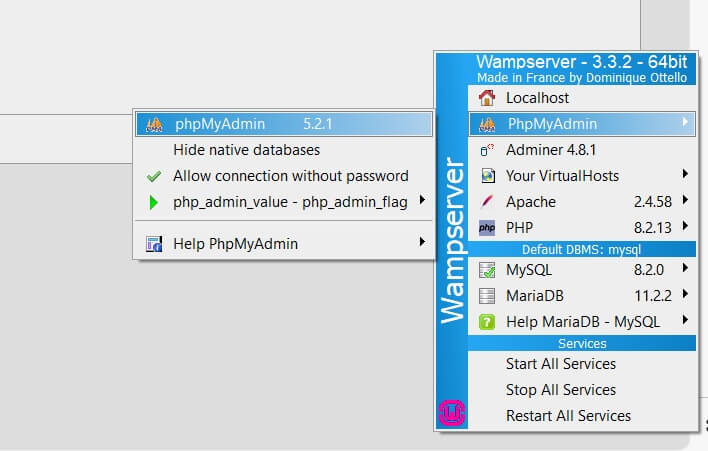Screen dimensions: 708x451
Task: Select the MariaDB menu entry
Action: [x=582, y=296]
